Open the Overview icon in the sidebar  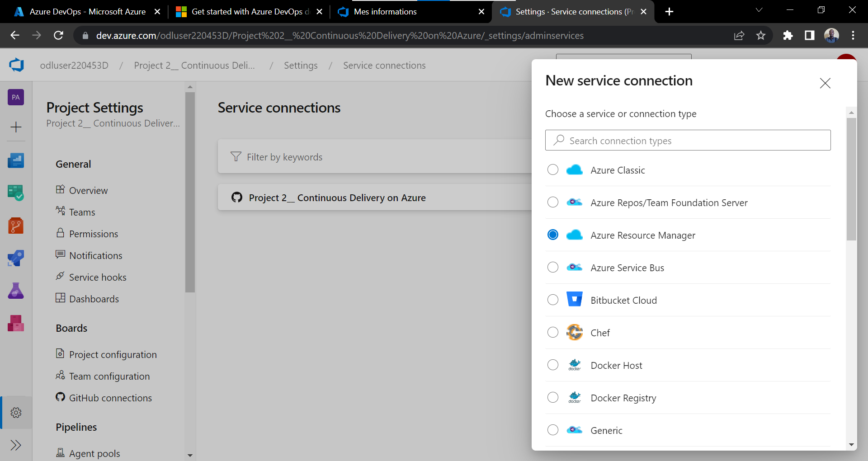(x=16, y=160)
